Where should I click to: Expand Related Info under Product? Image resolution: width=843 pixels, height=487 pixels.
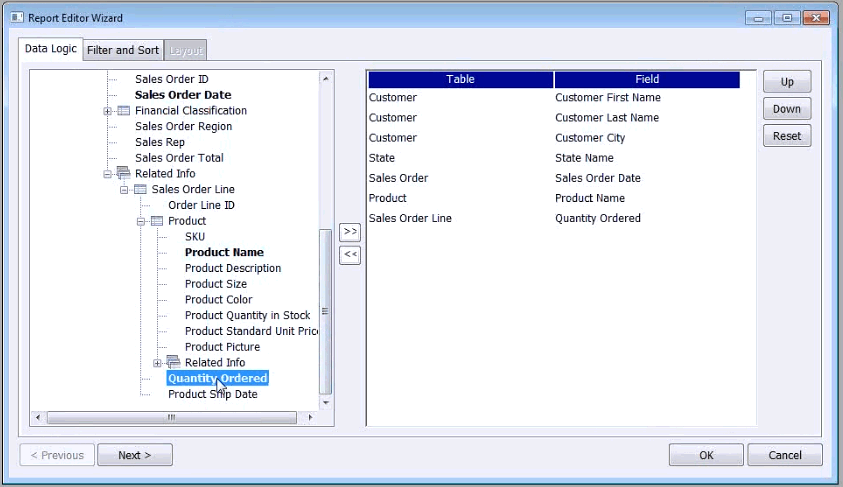[157, 363]
